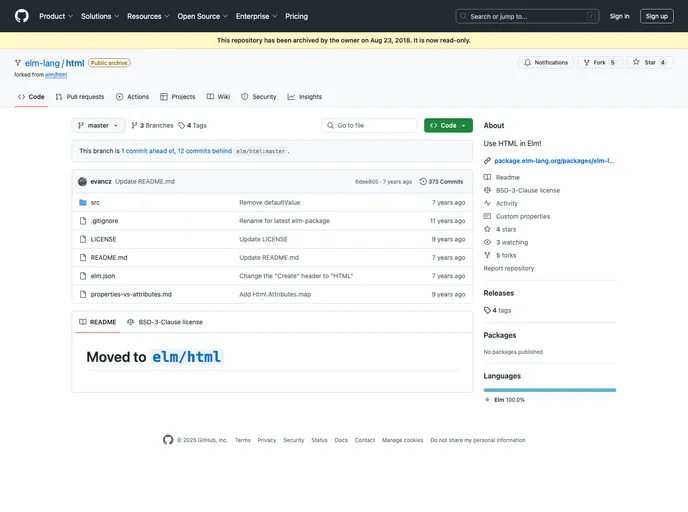
Task: Focus the Search or jump to field
Action: pos(527,16)
